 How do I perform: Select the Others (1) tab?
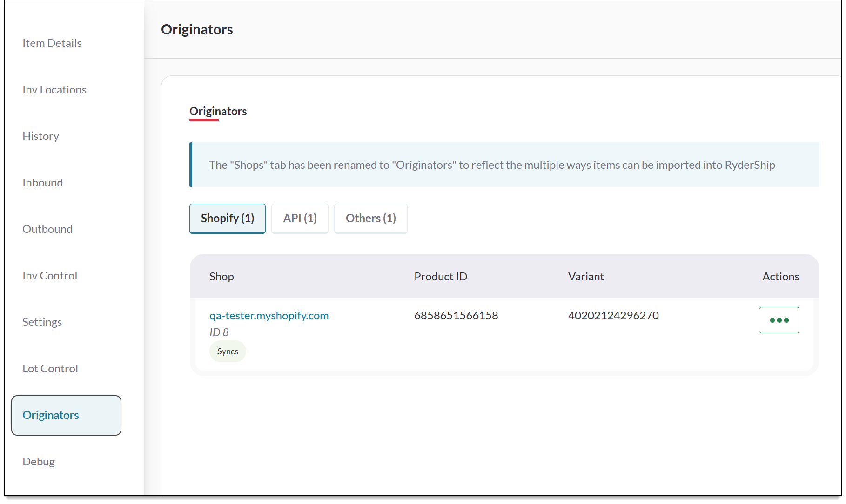[x=370, y=218]
